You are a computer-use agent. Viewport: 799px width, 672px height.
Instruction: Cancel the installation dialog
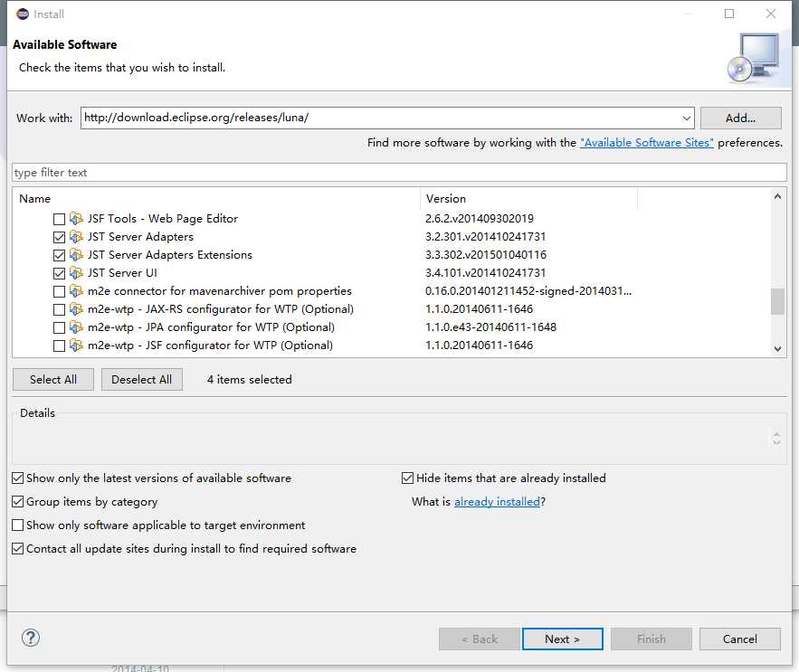point(740,639)
